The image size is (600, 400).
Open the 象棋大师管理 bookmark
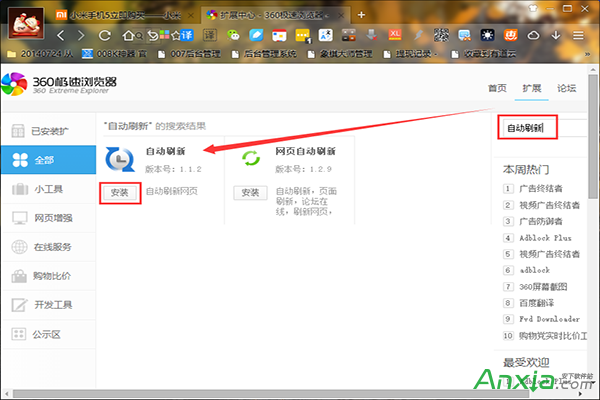pos(340,54)
